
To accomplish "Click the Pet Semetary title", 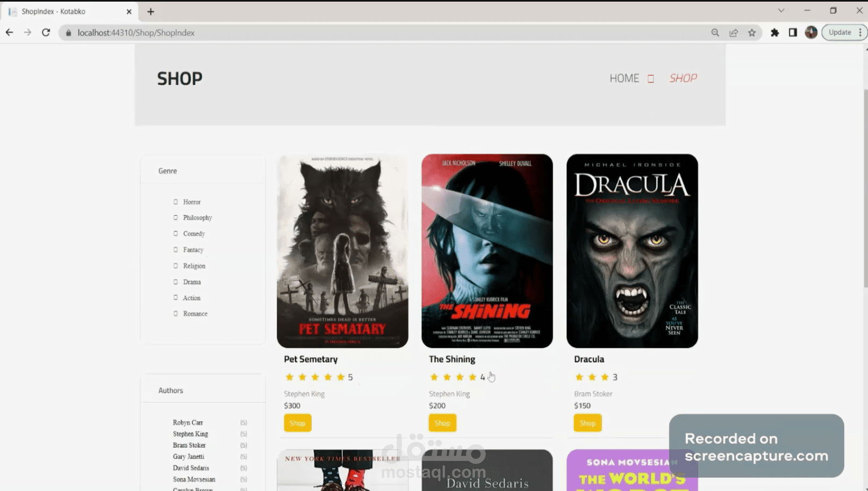I will click(x=311, y=359).
